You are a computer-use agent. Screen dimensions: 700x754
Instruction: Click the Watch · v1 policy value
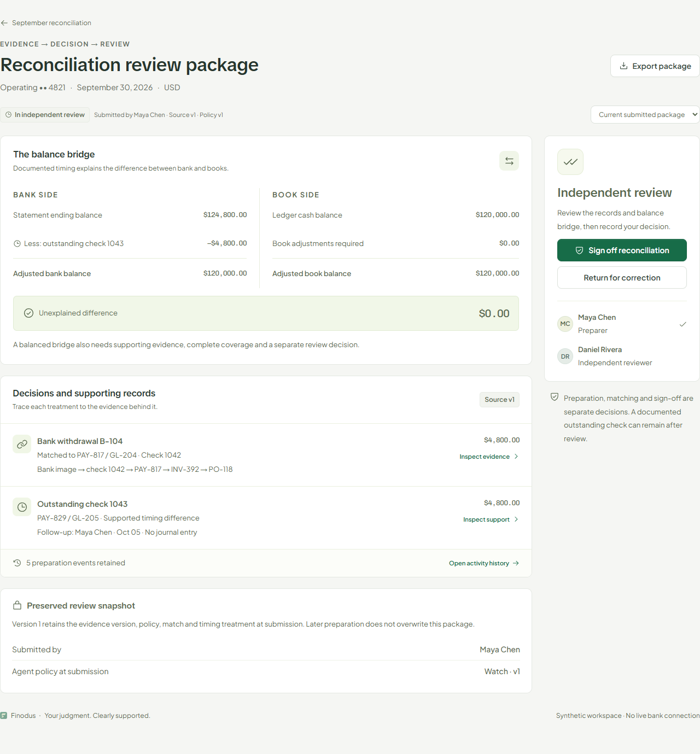502,671
